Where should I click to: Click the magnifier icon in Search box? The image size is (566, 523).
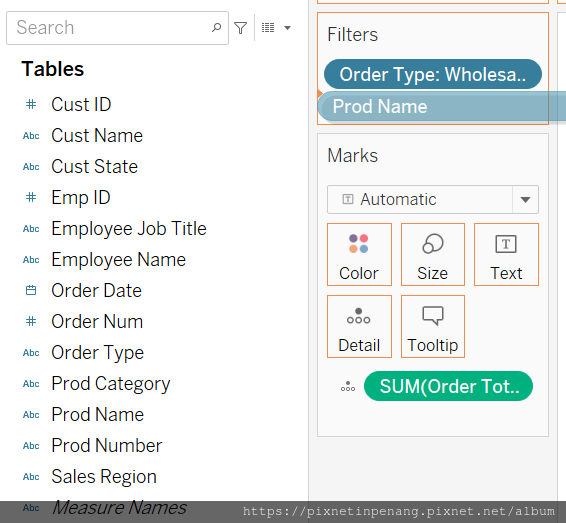(x=216, y=27)
